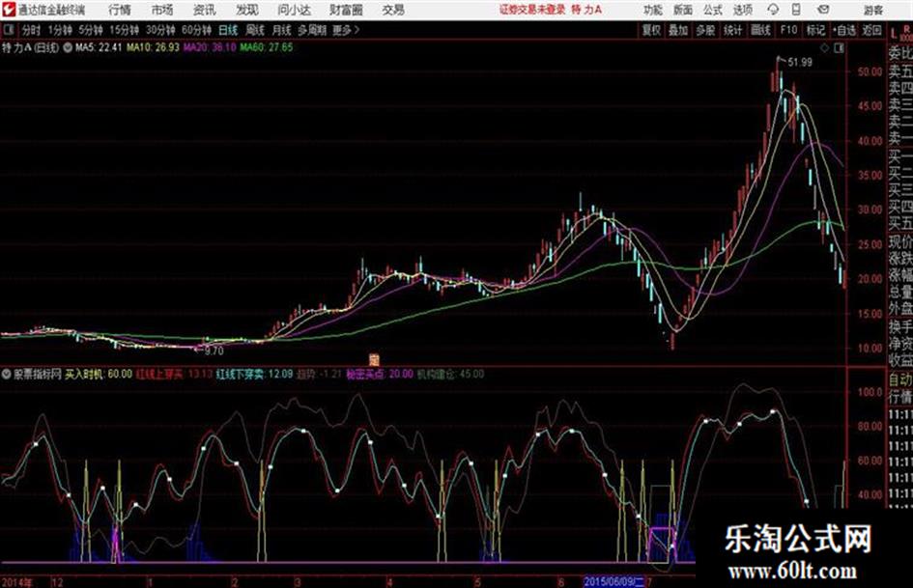913x588 pixels.
Task: Switch to 60分钟 period tab
Action: point(197,30)
